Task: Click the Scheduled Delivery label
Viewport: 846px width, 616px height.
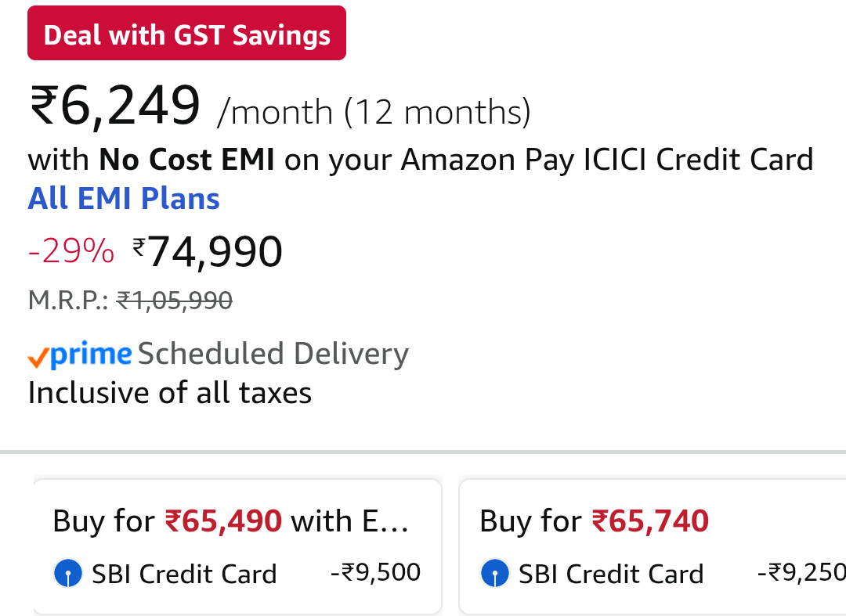Action: [273, 355]
